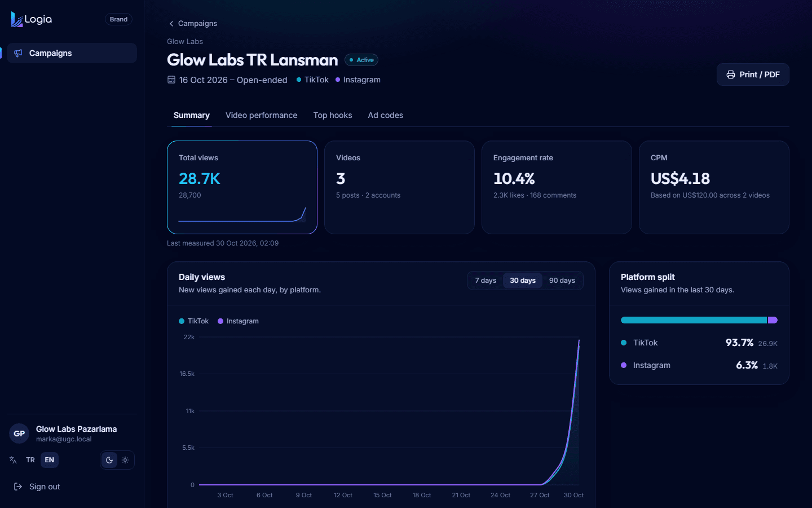Switch chart to 90 days
Screen dimensions: 812x508
pos(562,281)
